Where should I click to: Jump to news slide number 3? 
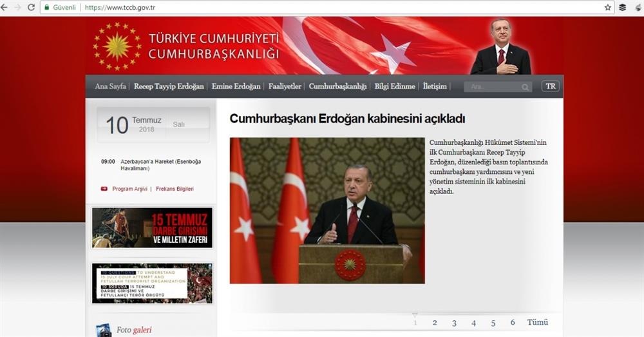tap(454, 323)
